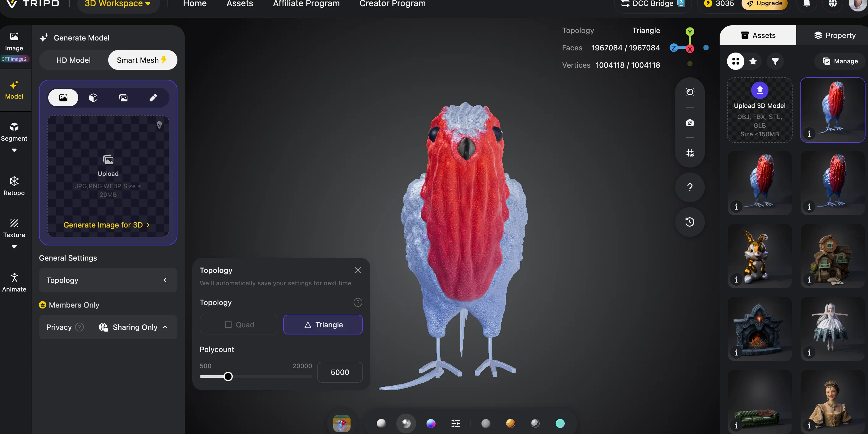
Task: Open the fireplace model thumbnail
Action: [x=759, y=329]
